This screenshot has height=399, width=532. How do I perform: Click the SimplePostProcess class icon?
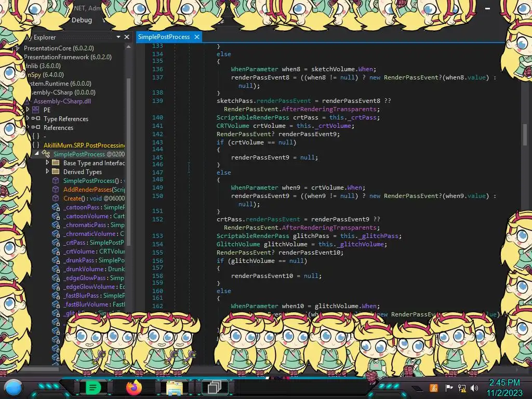pyautogui.click(x=46, y=154)
